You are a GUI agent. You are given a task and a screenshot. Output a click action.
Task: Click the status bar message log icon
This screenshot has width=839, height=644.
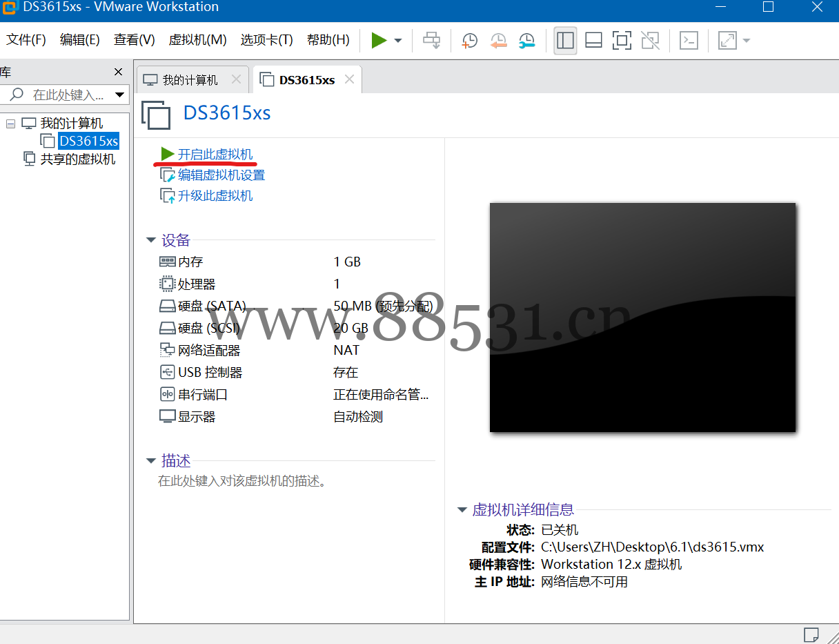[811, 634]
